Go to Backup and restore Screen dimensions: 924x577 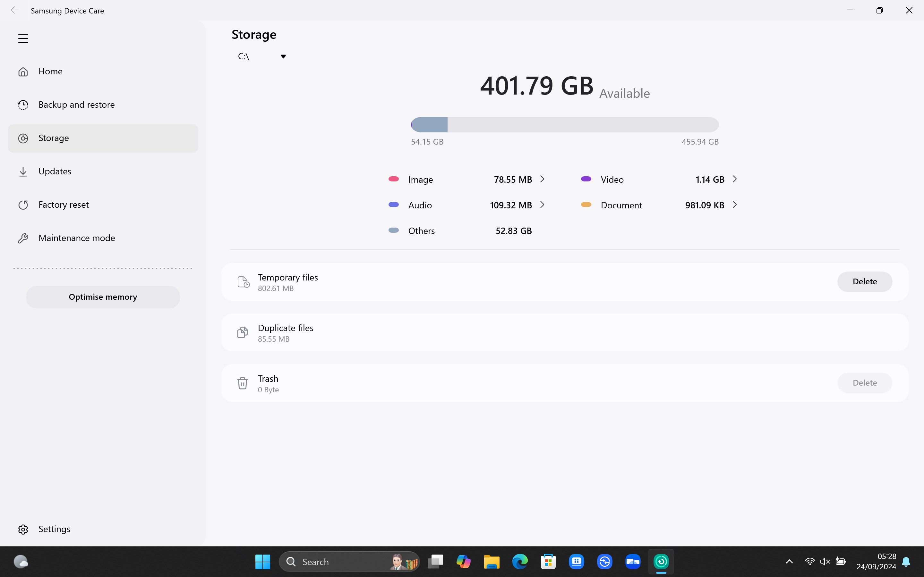(76, 105)
